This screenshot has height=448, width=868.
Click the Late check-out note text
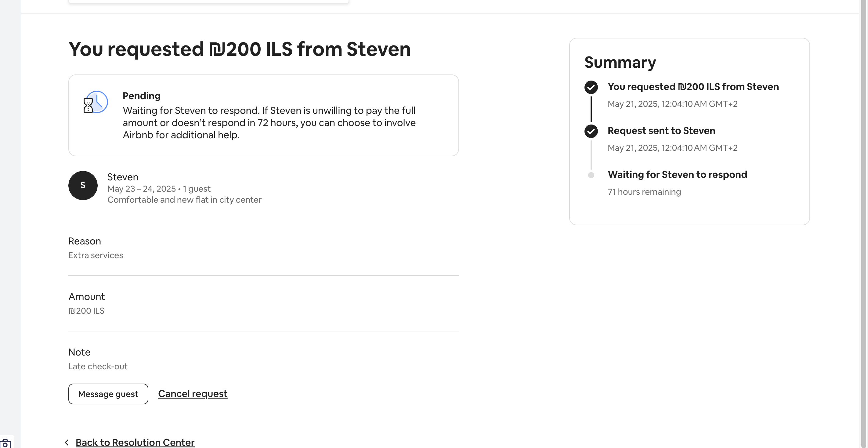[x=98, y=367]
